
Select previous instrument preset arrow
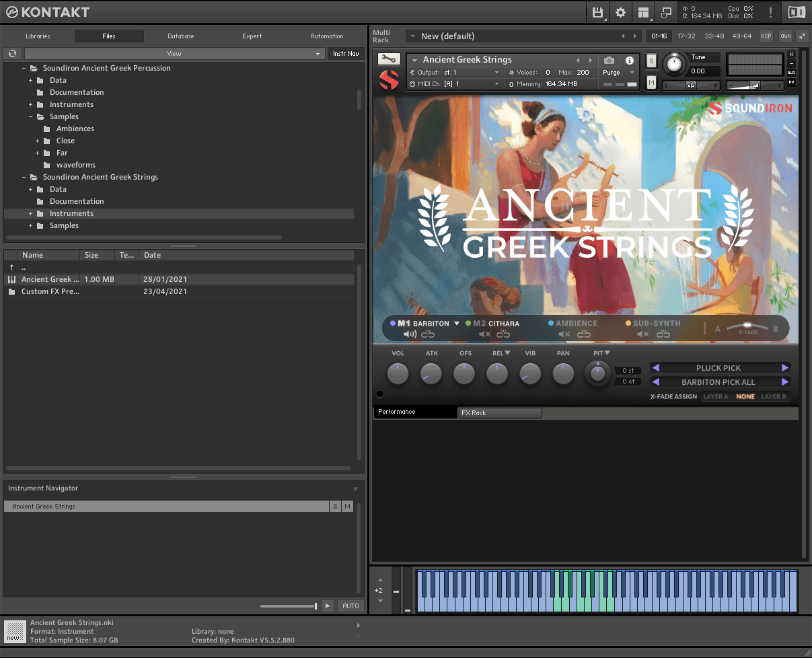coord(577,61)
